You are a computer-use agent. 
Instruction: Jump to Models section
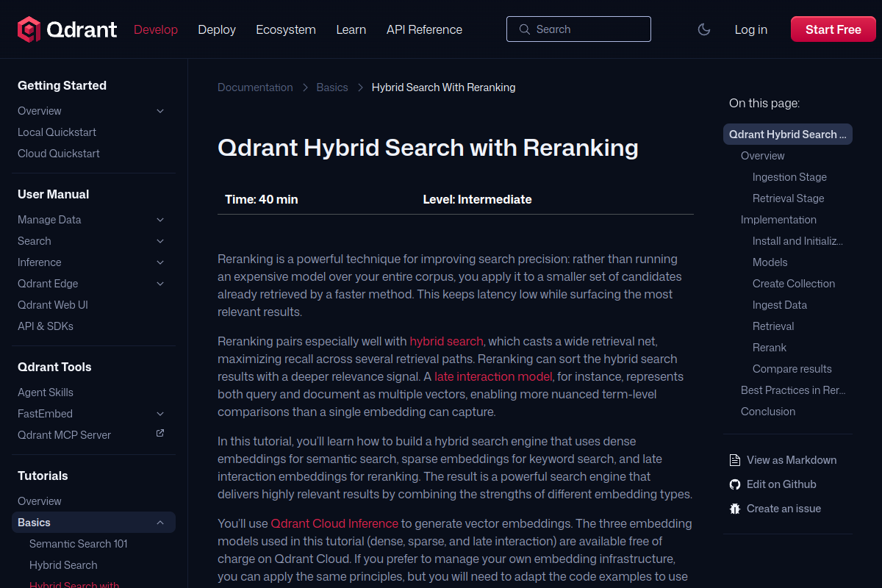tap(770, 262)
